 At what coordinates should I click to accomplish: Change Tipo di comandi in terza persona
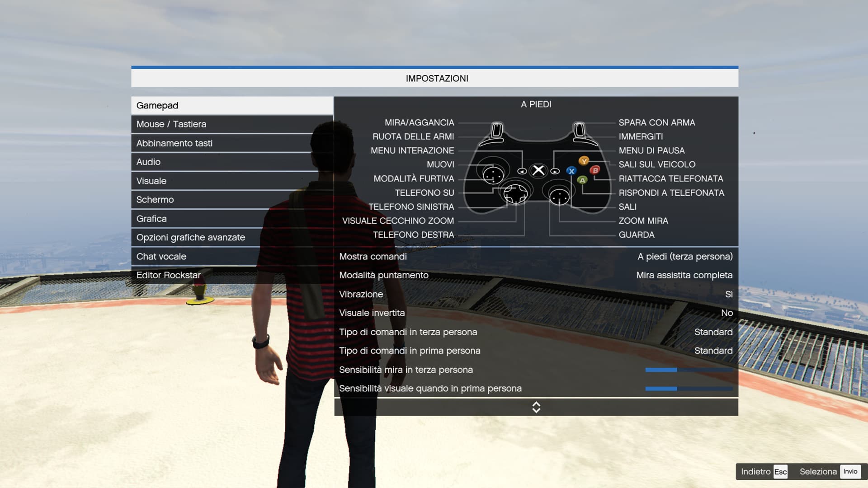click(x=536, y=332)
